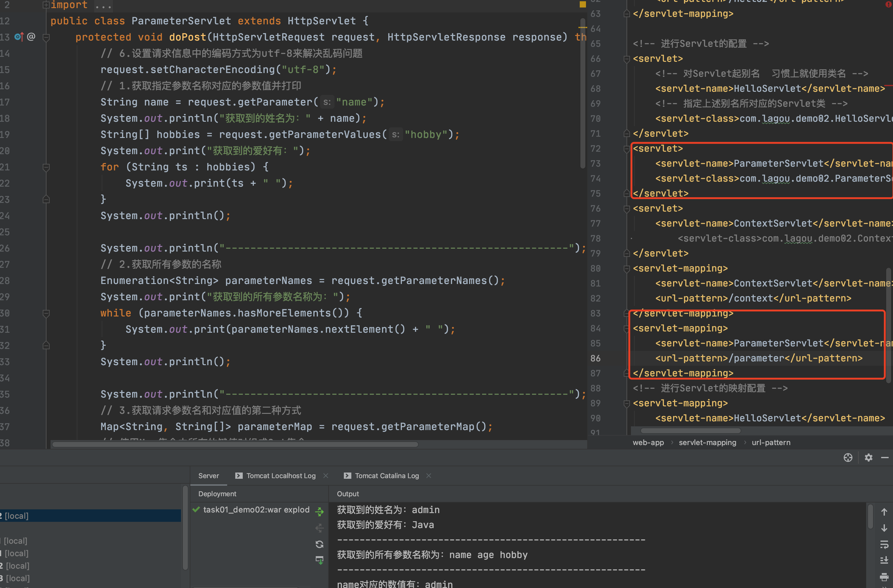Click the red error indicator in web.xml editor corner
This screenshot has width=893, height=588.
click(x=889, y=4)
